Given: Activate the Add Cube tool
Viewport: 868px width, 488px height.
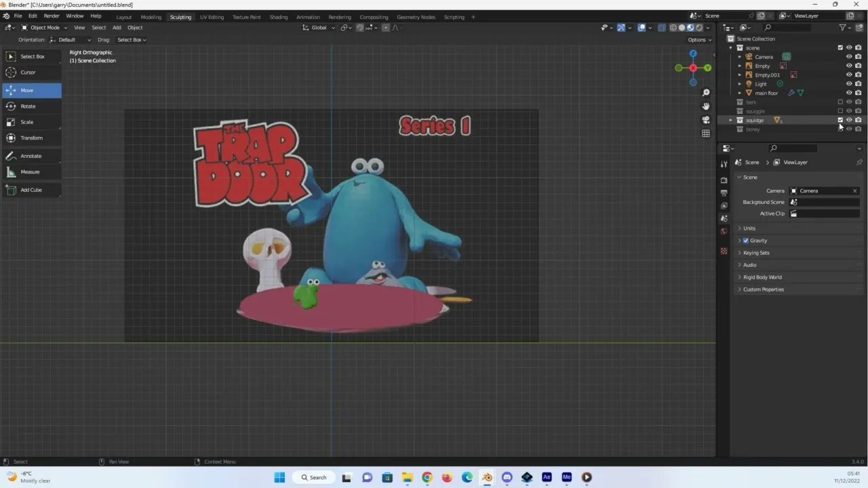Looking at the screenshot, I should [32, 190].
